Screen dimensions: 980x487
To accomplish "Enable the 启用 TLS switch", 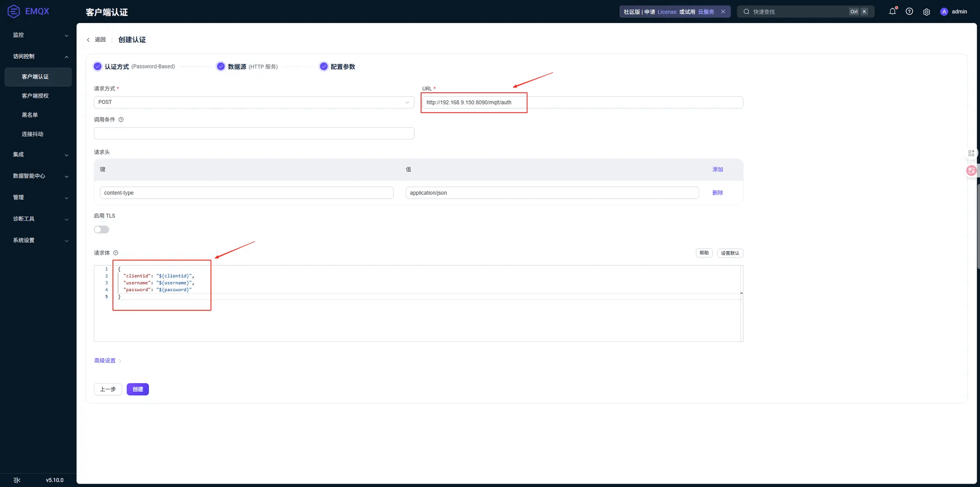I will click(x=101, y=229).
